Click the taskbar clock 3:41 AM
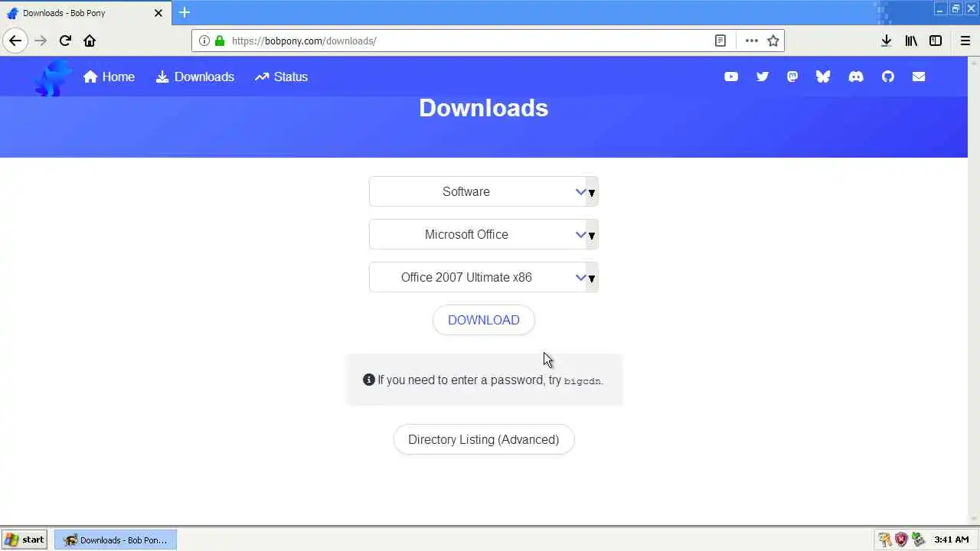The image size is (980, 551). pos(952,540)
